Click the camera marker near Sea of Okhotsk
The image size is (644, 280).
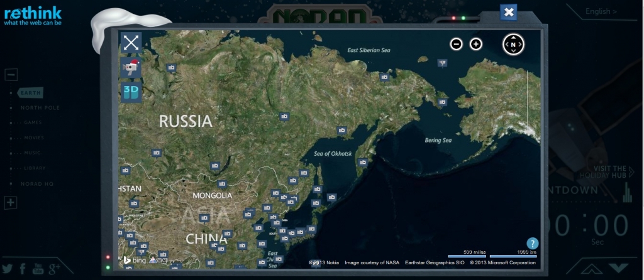pyautogui.click(x=341, y=131)
